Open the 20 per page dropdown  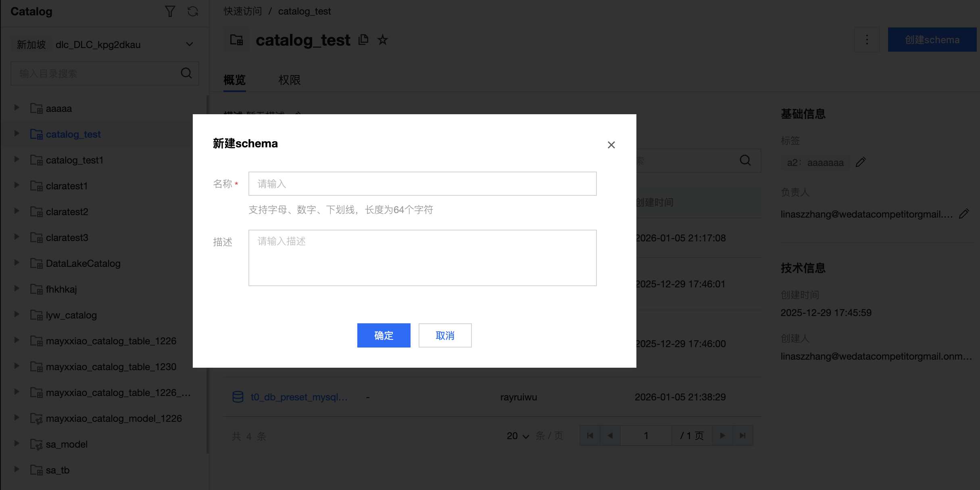coord(518,436)
